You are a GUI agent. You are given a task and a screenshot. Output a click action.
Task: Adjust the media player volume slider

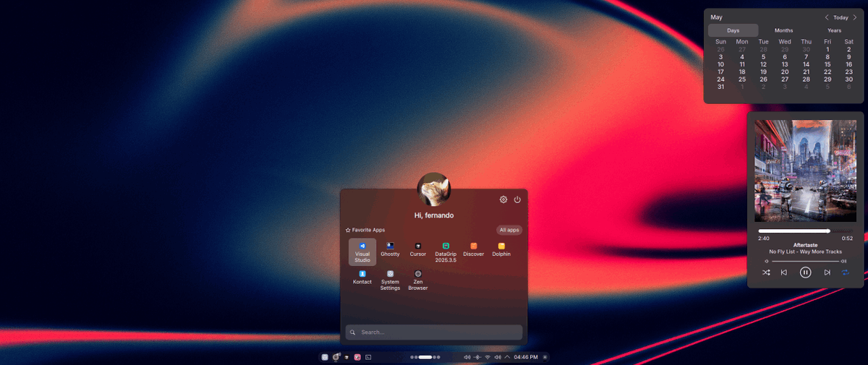click(x=805, y=261)
